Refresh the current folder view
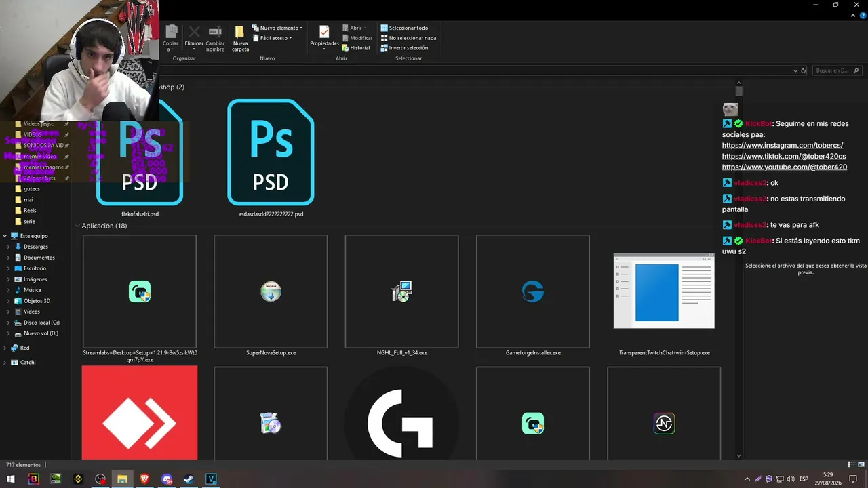 click(804, 70)
